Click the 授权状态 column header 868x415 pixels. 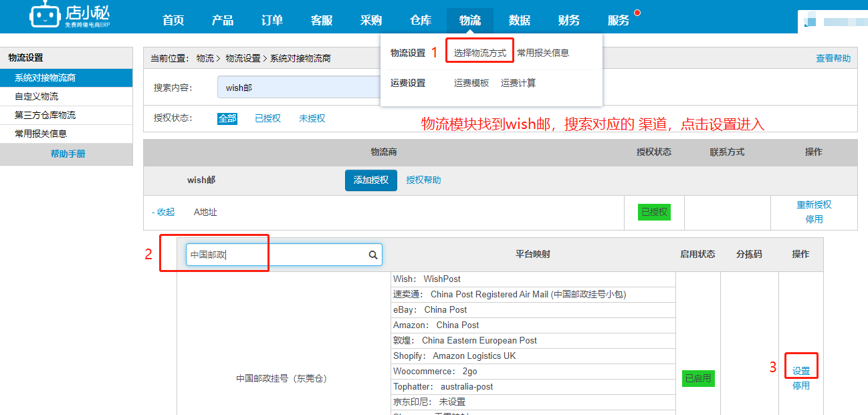(654, 152)
